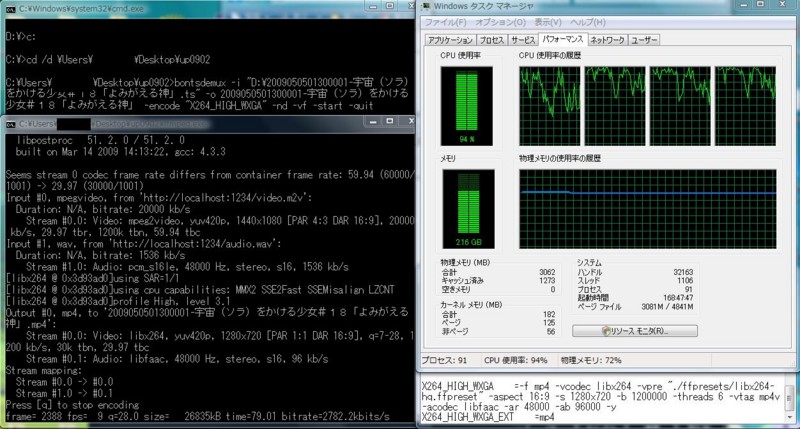Click the ハンドル value 32163
Image resolution: width=800 pixels, height=429 pixels.
pyautogui.click(x=683, y=272)
